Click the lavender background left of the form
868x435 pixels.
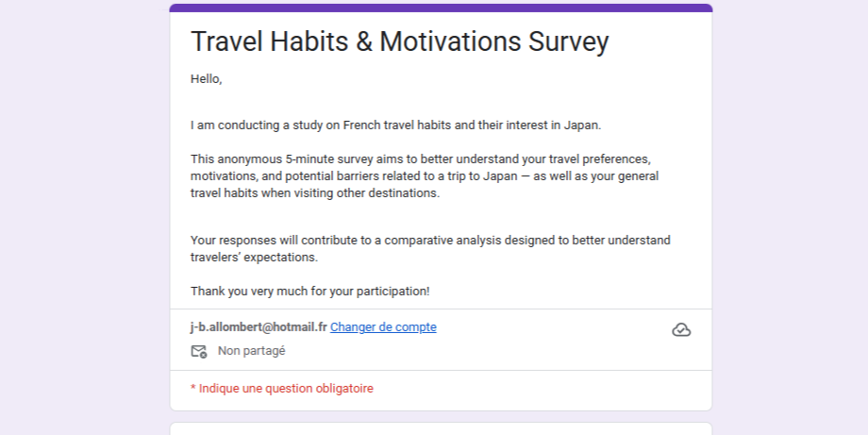pyautogui.click(x=85, y=217)
